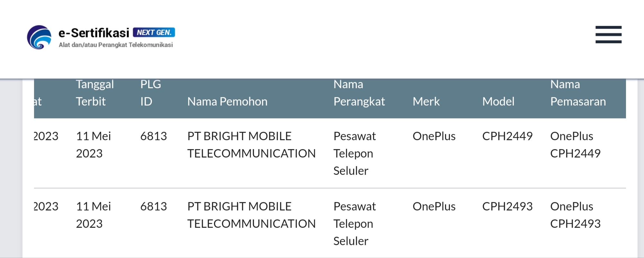The width and height of the screenshot is (644, 258).
Task: Select first row PLG ID 6813
Action: click(154, 136)
